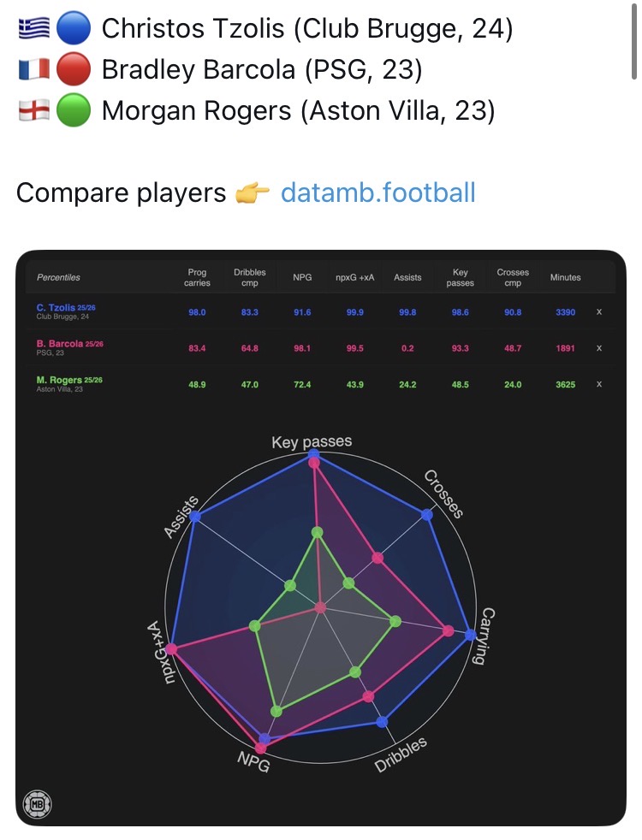Click the blue circle beside Christos Tzolis

pos(74,28)
